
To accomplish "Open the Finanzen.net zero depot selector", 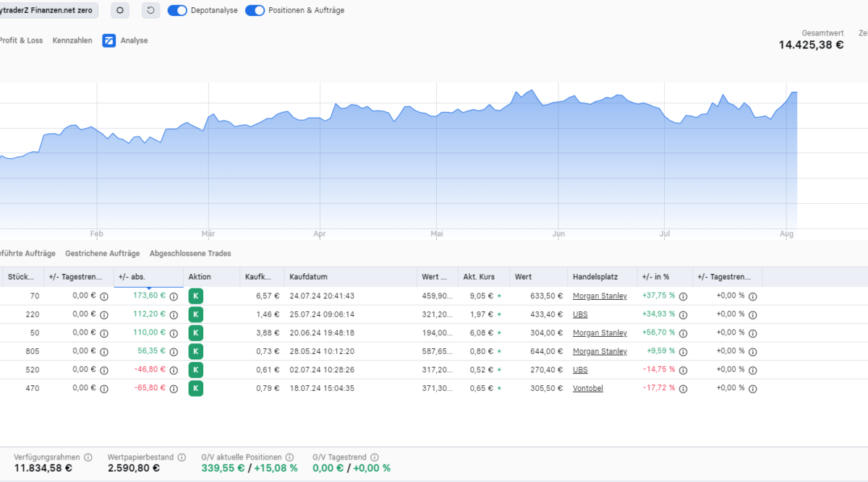I will [48, 10].
